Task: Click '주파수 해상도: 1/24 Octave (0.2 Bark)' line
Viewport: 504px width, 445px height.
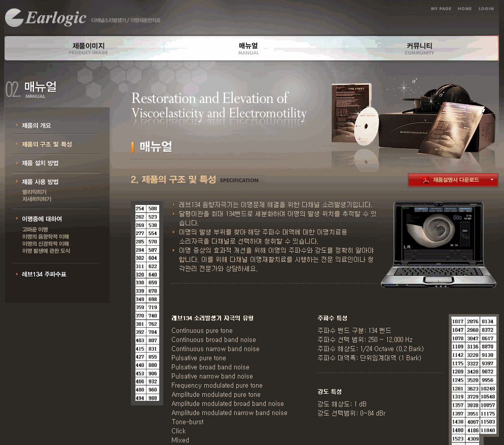Action: click(371, 349)
